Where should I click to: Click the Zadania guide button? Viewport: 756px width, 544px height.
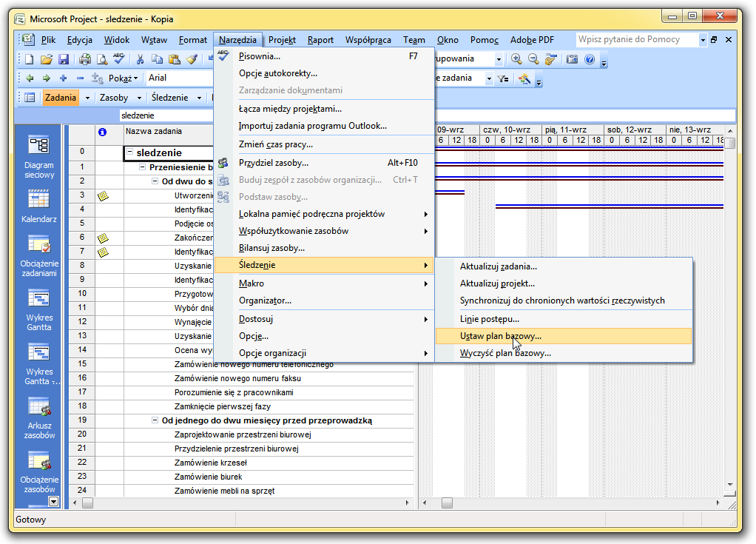tap(61, 98)
